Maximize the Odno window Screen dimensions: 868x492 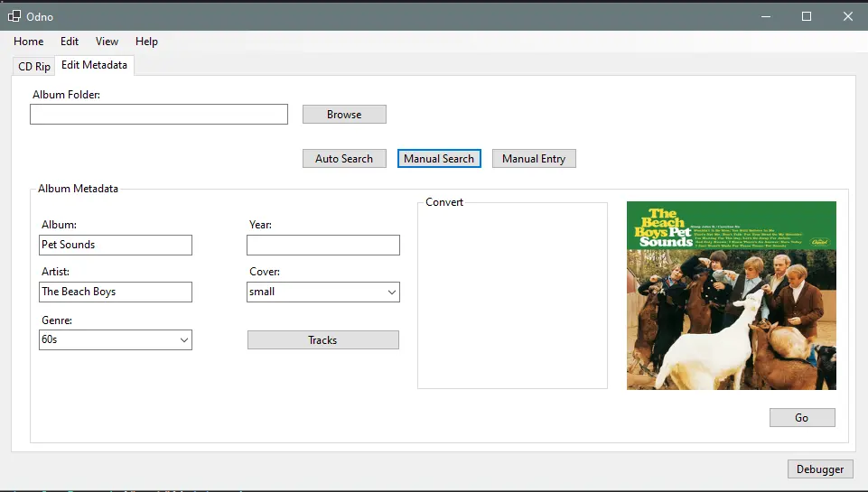tap(807, 16)
